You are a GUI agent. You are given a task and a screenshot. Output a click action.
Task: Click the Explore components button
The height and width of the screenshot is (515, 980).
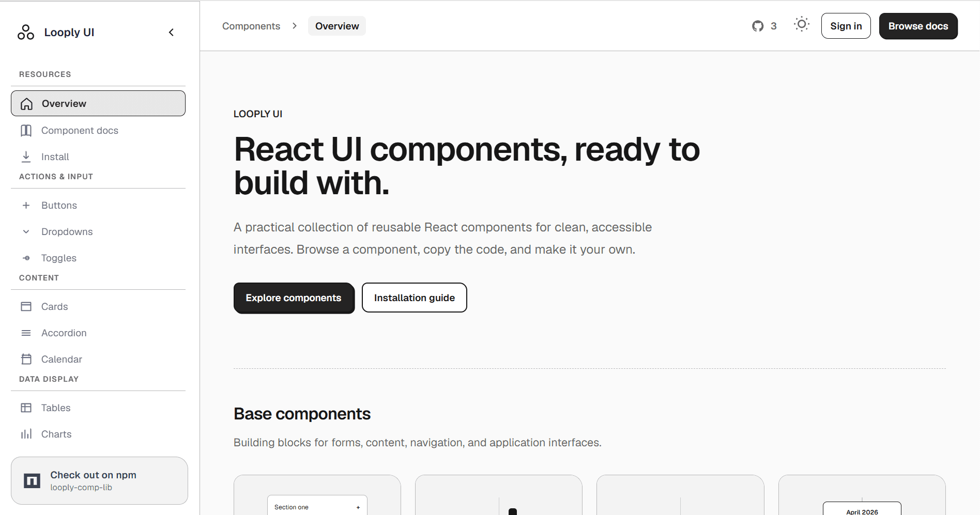pos(294,298)
